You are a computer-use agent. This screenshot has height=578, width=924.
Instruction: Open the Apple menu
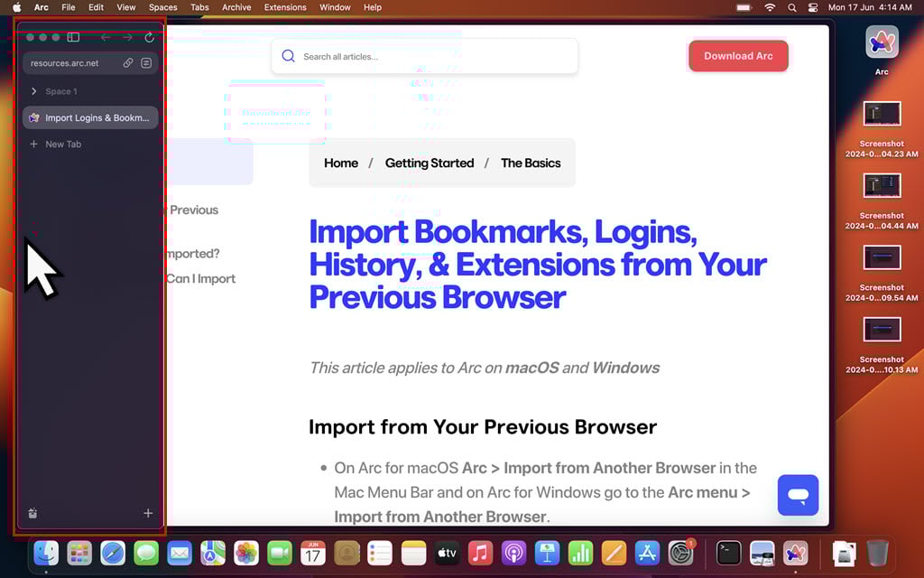pyautogui.click(x=16, y=7)
